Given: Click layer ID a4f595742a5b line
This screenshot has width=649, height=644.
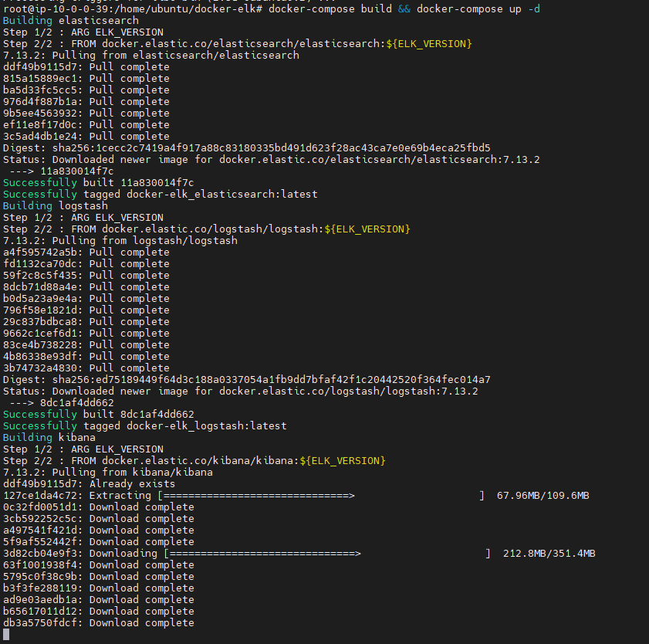Looking at the screenshot, I should point(86,253).
